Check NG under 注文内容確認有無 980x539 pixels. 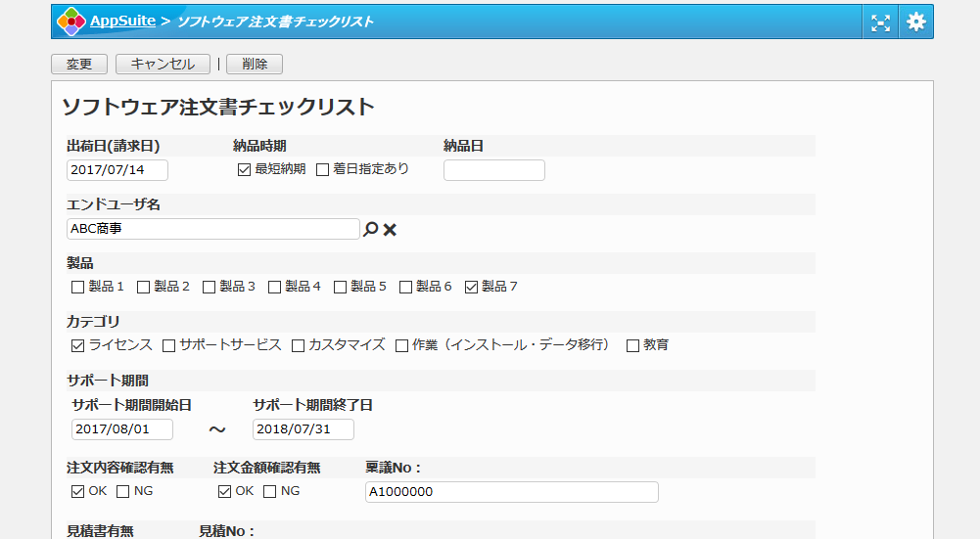[x=123, y=491]
